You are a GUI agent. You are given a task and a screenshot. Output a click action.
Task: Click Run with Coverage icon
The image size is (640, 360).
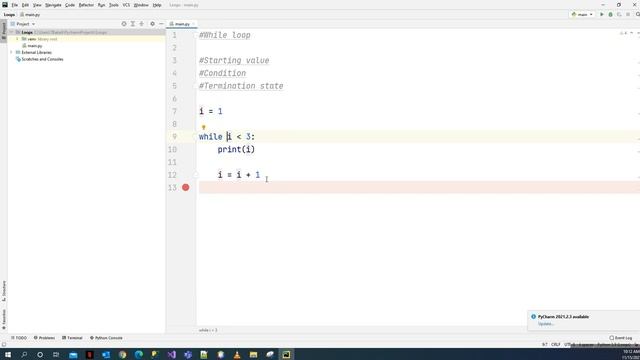tap(619, 15)
